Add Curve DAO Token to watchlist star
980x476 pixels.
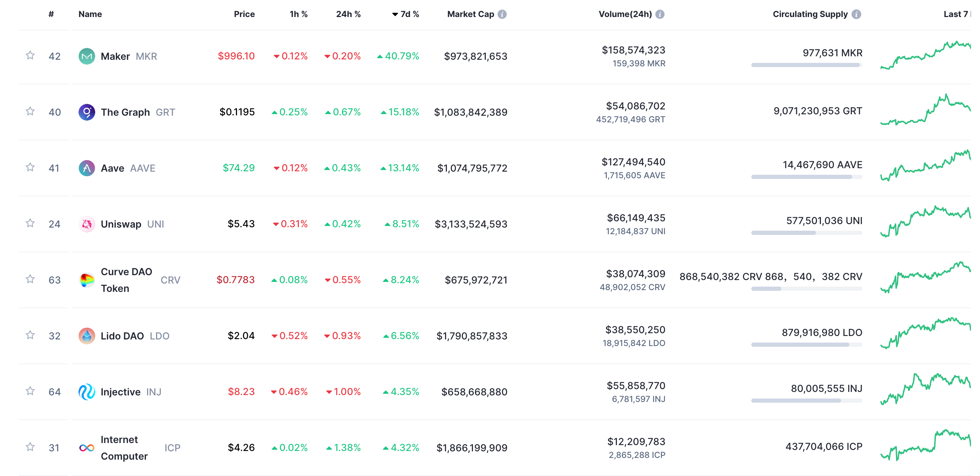(30, 279)
